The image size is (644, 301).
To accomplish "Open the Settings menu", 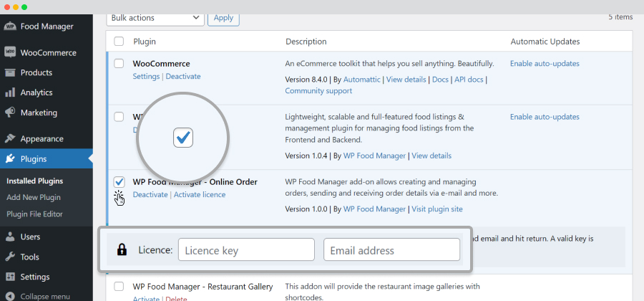I will pos(47,277).
